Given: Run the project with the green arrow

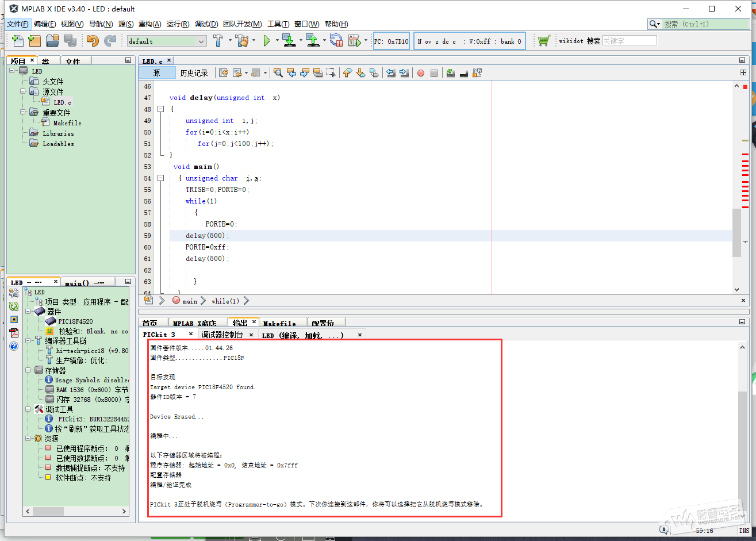Looking at the screenshot, I should [267, 41].
